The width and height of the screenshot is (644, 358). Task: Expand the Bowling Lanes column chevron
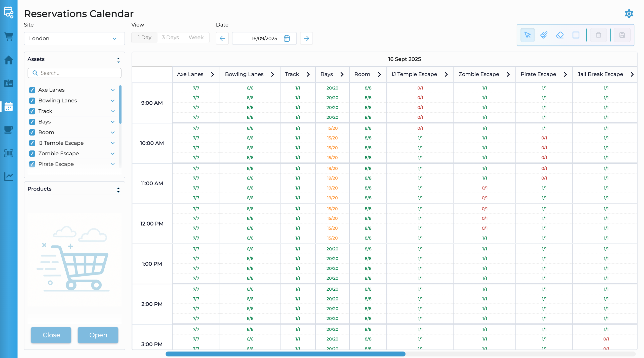(x=272, y=74)
